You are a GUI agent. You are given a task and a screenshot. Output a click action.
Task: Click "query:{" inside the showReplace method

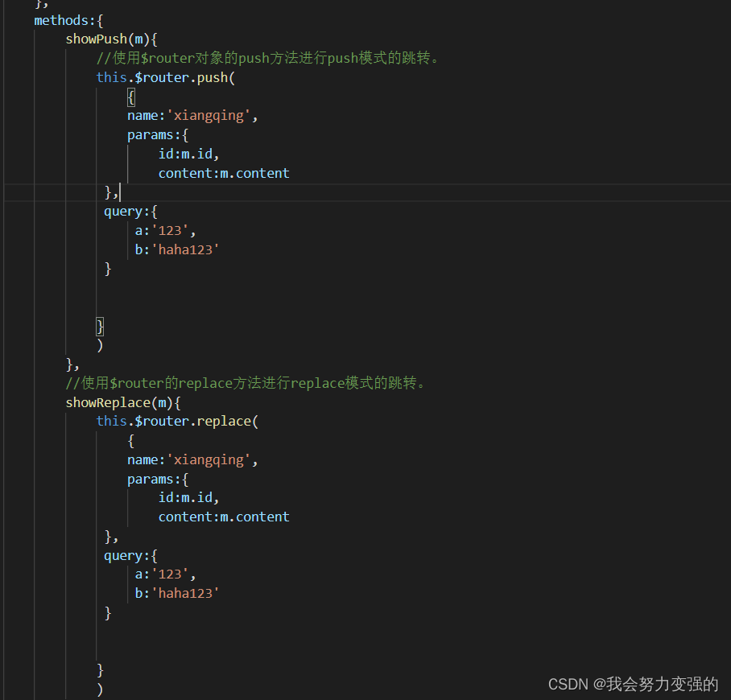click(x=130, y=556)
